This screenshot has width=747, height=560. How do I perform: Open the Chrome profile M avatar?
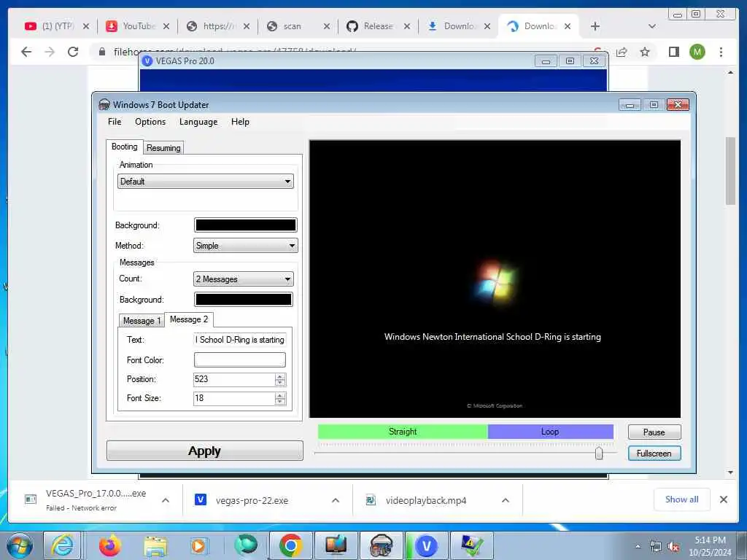697,52
